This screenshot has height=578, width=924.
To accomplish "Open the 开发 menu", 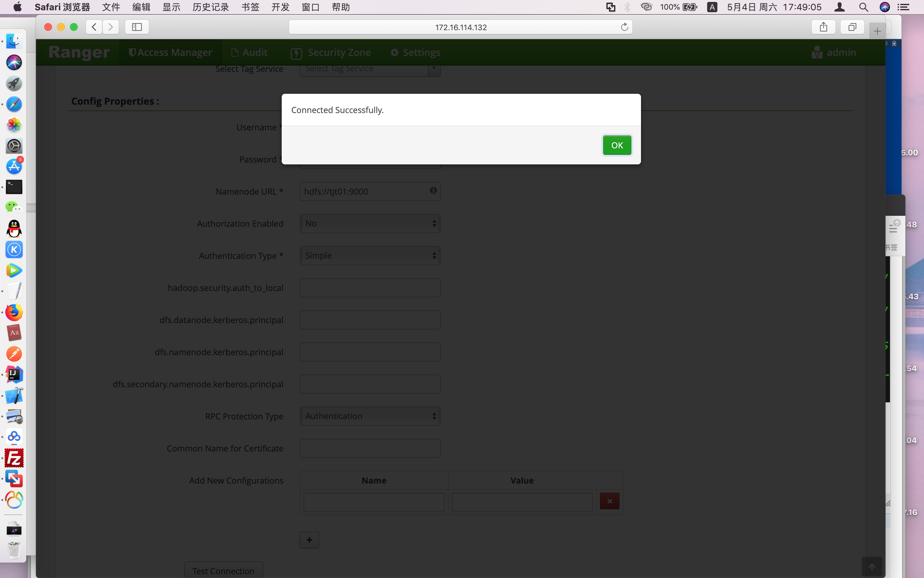I will coord(281,7).
